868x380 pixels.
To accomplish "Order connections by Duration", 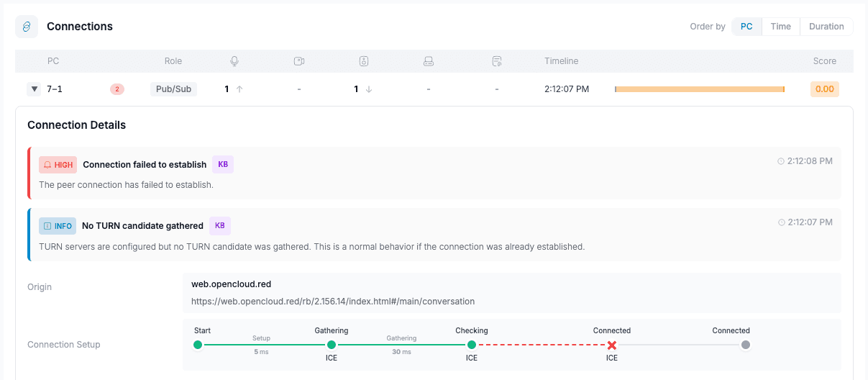I will click(x=826, y=27).
